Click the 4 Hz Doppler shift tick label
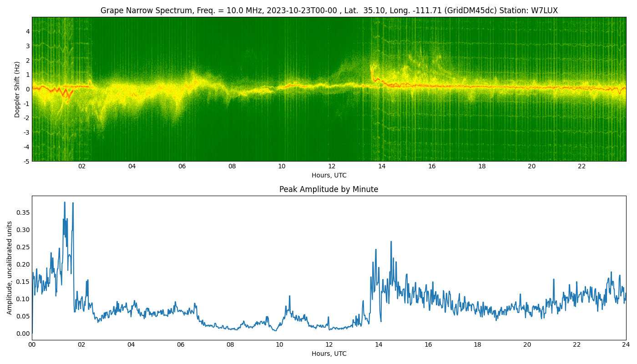This screenshot has height=364, width=637. pos(28,31)
